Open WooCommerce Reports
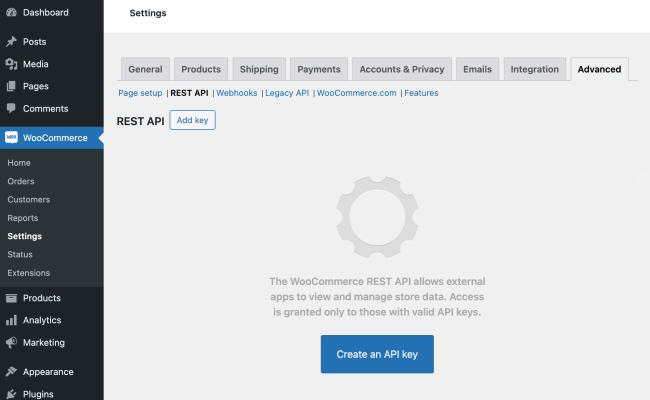This screenshot has width=650, height=400. point(22,218)
